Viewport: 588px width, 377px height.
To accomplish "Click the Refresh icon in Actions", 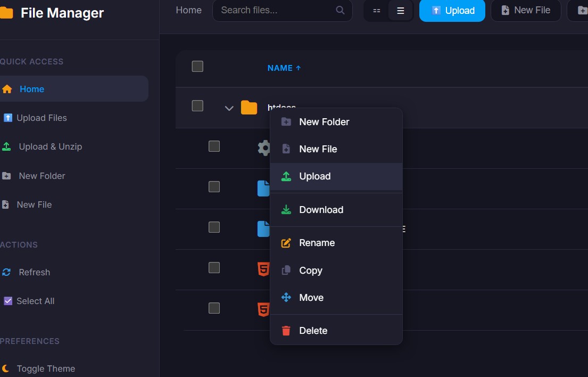I will click(x=7, y=272).
